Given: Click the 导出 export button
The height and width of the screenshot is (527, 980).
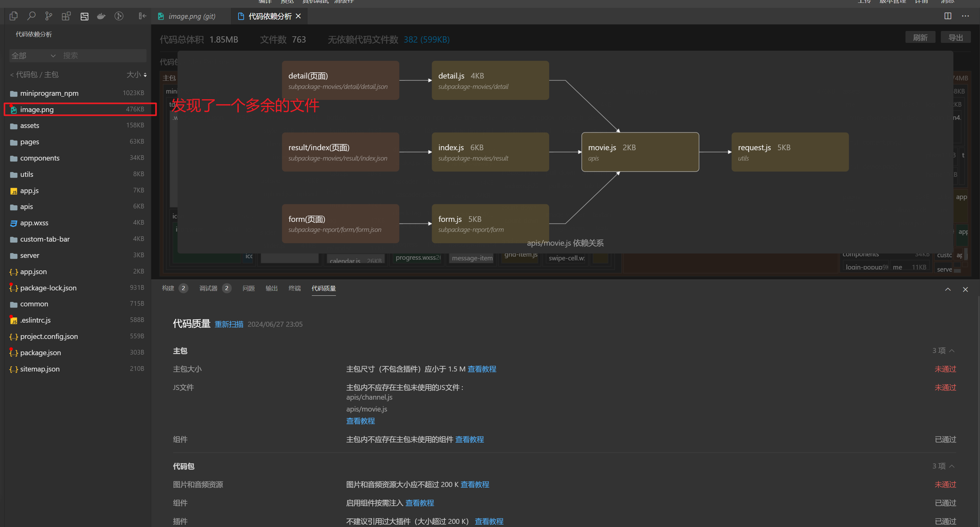Looking at the screenshot, I should (x=955, y=38).
